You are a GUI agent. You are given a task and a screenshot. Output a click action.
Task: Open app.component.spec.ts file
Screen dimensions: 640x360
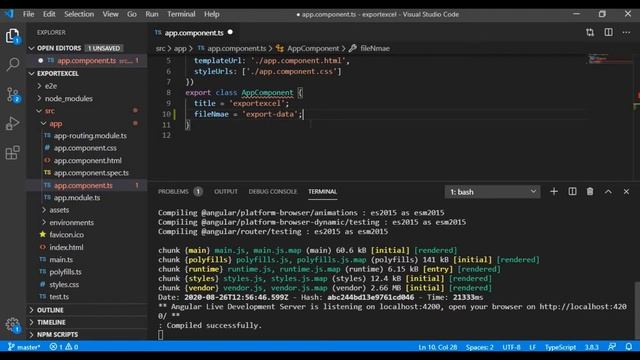click(91, 173)
